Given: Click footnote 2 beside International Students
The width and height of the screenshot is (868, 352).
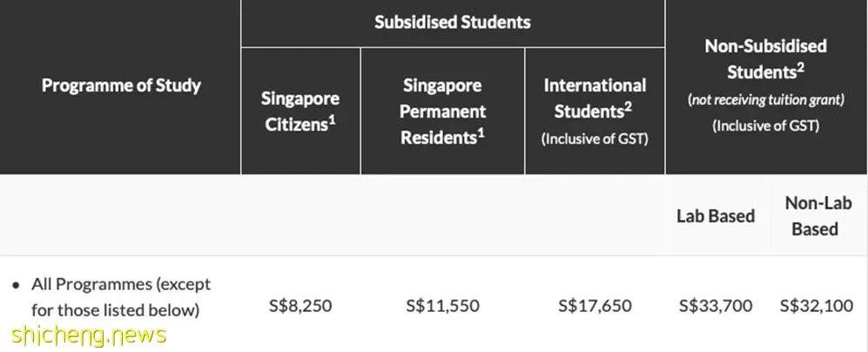Looking at the screenshot, I should pyautogui.click(x=629, y=107).
